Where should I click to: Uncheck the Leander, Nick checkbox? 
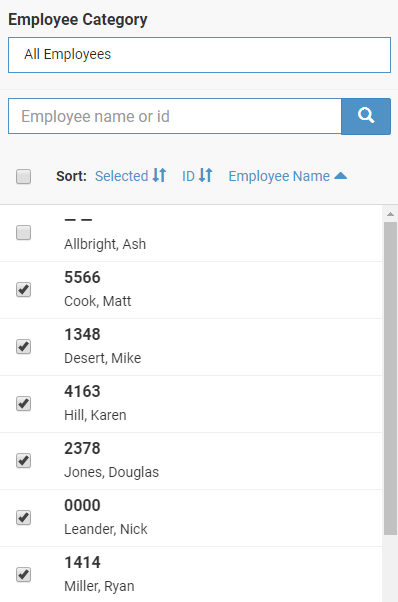point(23,518)
